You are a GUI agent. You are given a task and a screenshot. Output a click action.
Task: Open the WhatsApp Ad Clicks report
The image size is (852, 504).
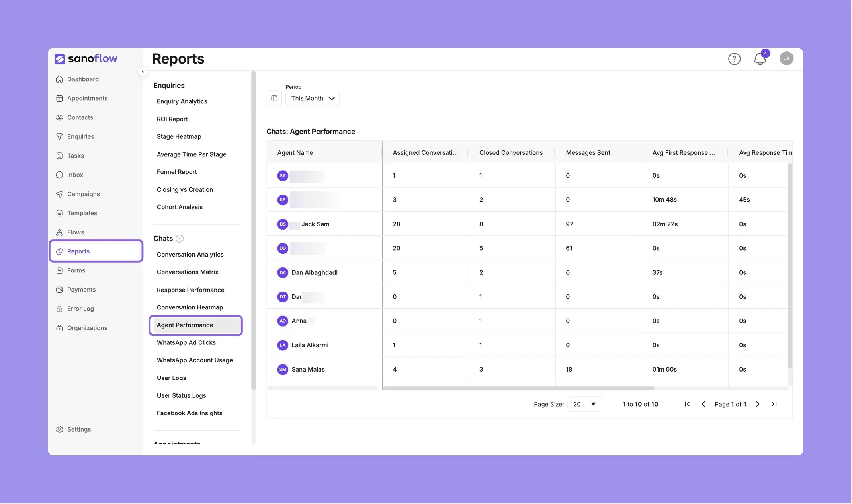click(x=186, y=342)
